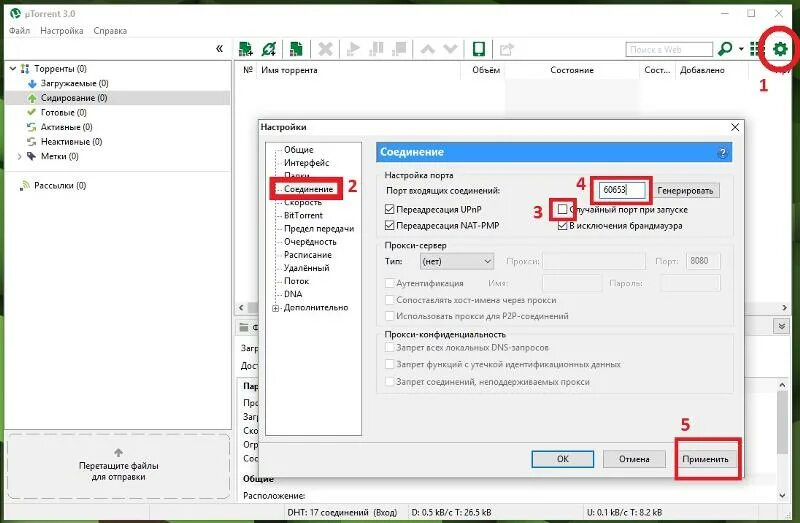Viewport: 800px width, 523px height.
Task: Click the green search magnifier icon
Action: pyautogui.click(x=724, y=49)
